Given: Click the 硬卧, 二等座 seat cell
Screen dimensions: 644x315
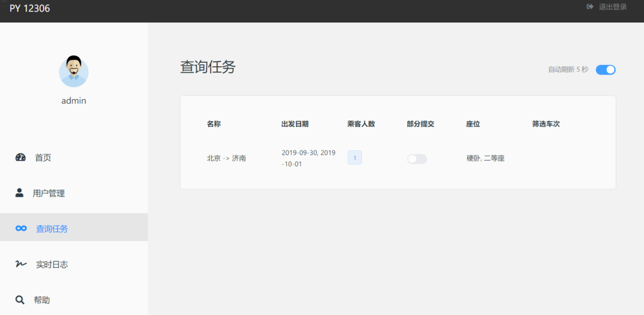Looking at the screenshot, I should tap(485, 158).
